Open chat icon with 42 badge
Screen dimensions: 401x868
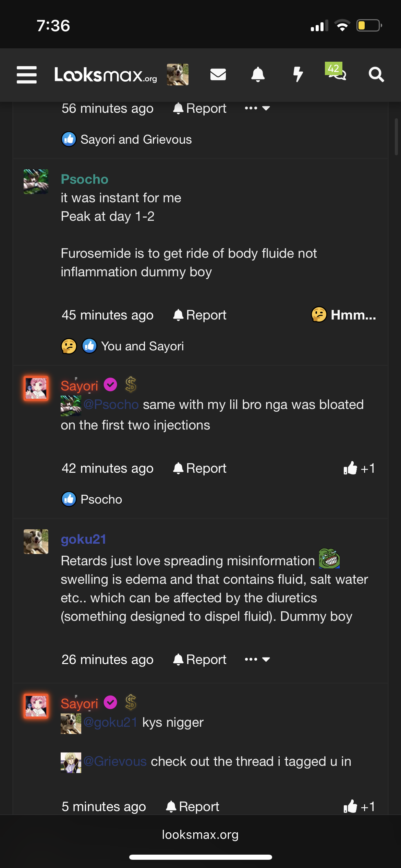337,73
